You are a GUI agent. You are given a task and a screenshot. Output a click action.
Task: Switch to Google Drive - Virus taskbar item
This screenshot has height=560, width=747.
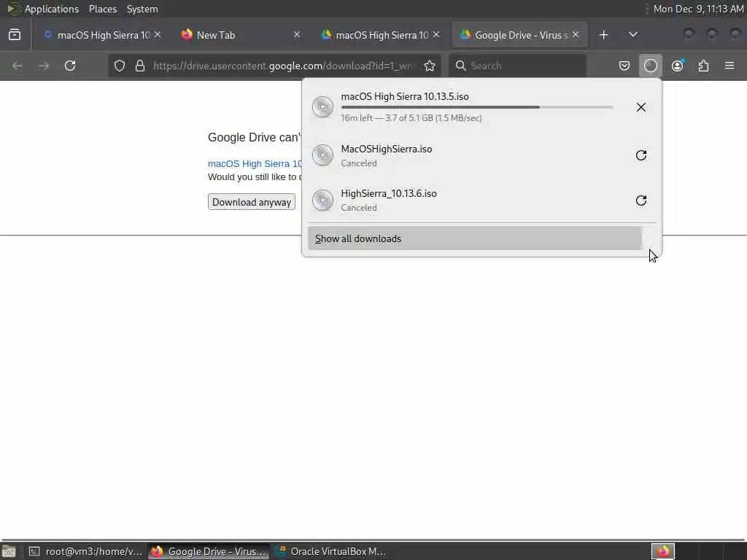click(x=209, y=551)
